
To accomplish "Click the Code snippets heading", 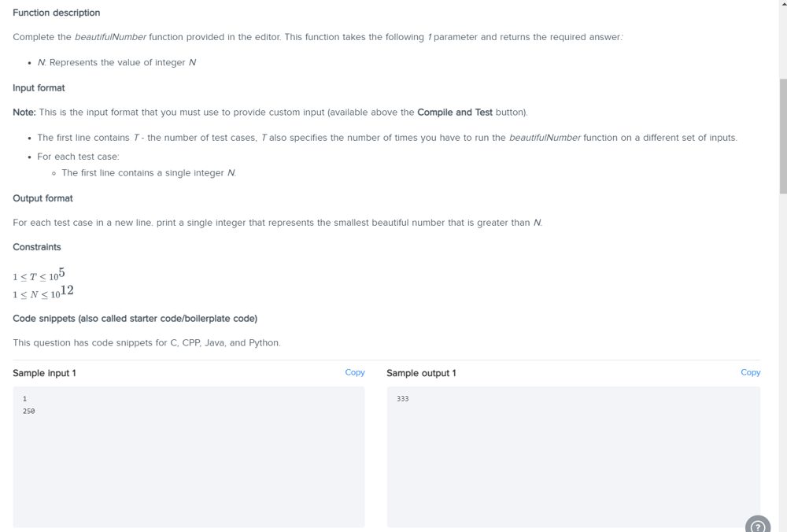I will tap(135, 318).
